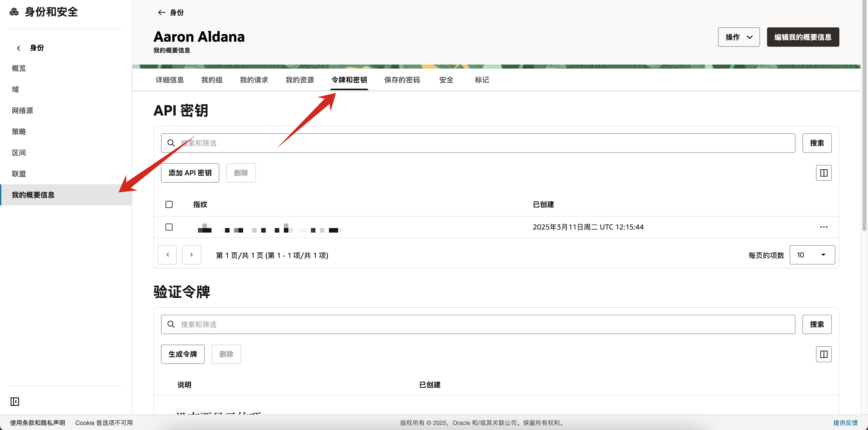Collapse the sidebar using bottom-left panel icon
Image resolution: width=868 pixels, height=430 pixels.
point(15,401)
